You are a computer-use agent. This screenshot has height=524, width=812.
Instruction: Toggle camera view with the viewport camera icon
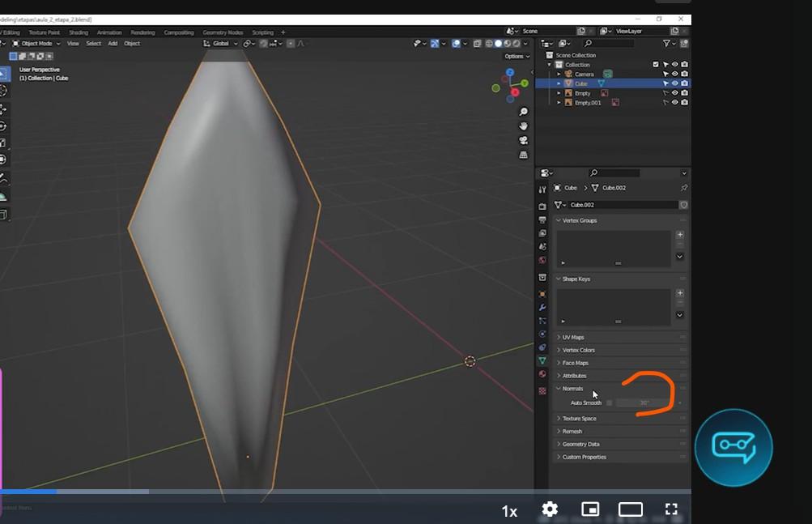pos(524,140)
